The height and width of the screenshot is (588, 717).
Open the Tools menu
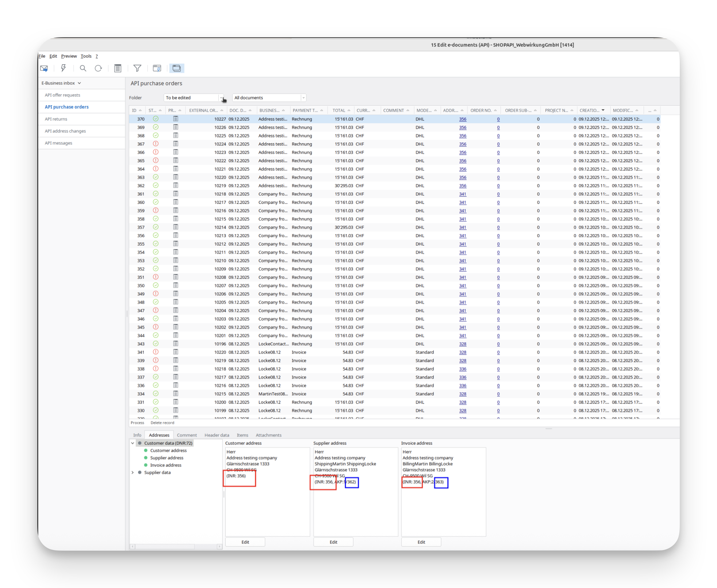tap(86, 56)
